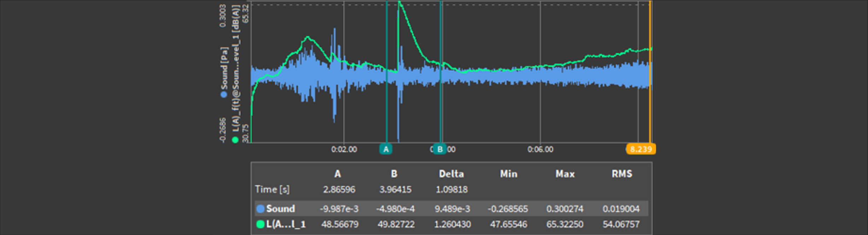
Task: Select the orange 8.239 playhead label
Action: pos(641,149)
